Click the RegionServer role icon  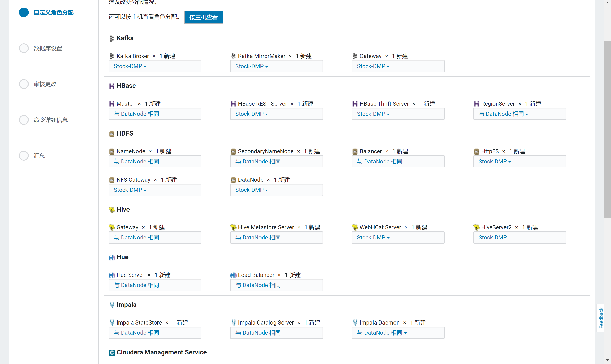[476, 104]
